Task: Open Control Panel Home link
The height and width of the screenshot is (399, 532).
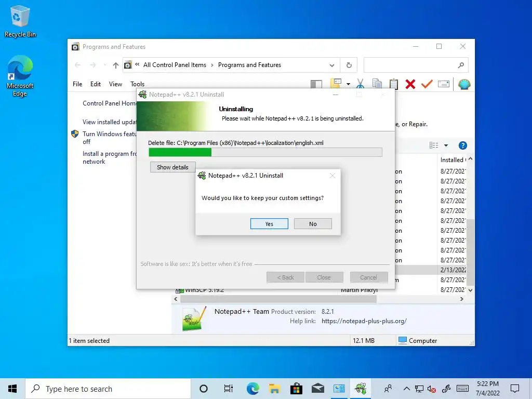Action: pyautogui.click(x=109, y=103)
